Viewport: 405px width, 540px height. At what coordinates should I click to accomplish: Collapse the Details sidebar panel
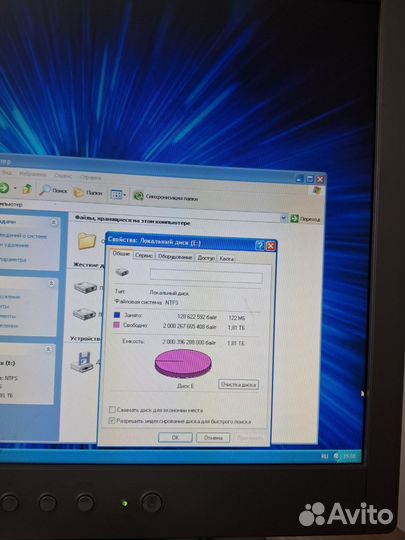tap(48, 349)
